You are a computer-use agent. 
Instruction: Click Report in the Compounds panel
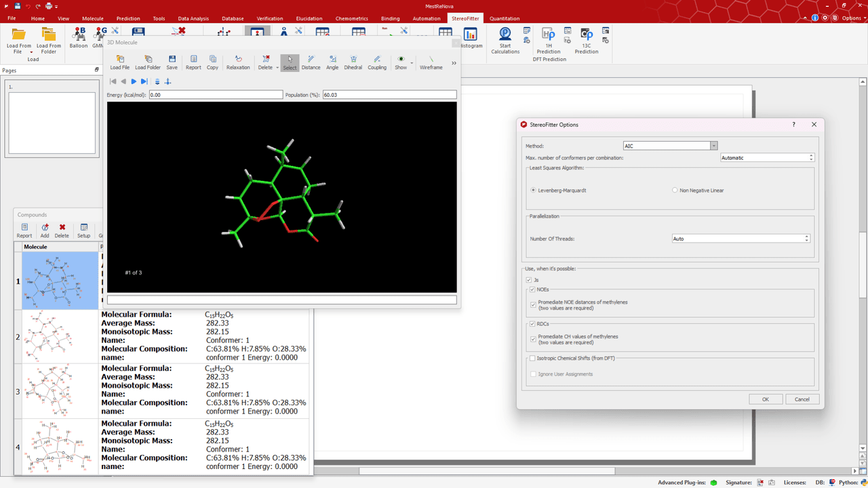(24, 230)
